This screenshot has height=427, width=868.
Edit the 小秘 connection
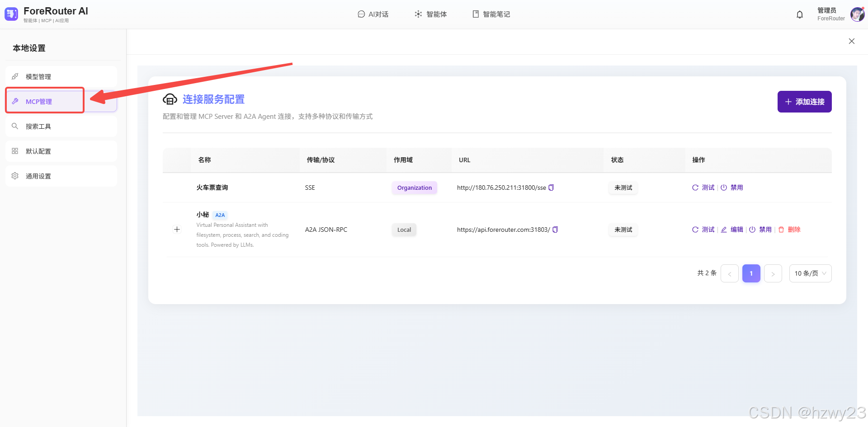[732, 230]
